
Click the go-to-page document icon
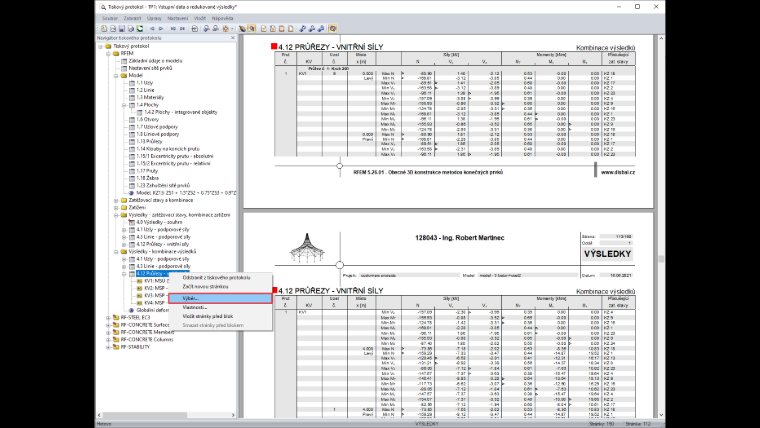(195, 29)
